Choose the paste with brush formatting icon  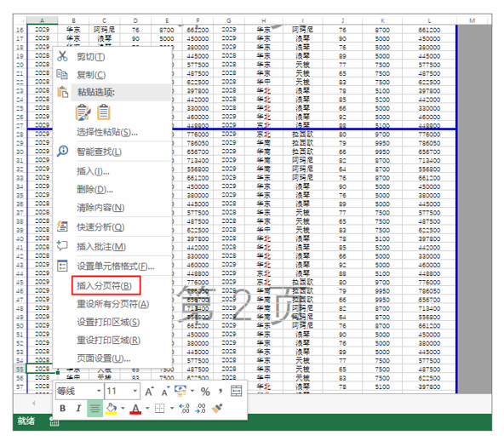click(x=83, y=112)
